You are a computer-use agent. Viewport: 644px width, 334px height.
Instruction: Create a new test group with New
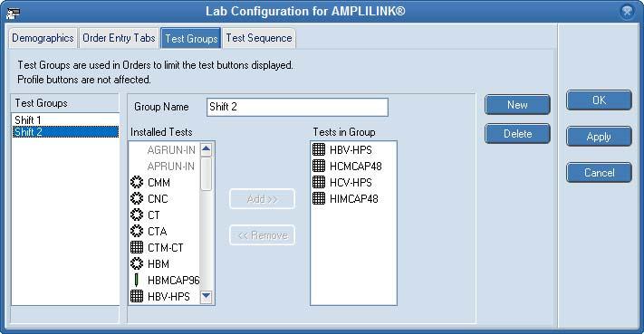pyautogui.click(x=517, y=105)
